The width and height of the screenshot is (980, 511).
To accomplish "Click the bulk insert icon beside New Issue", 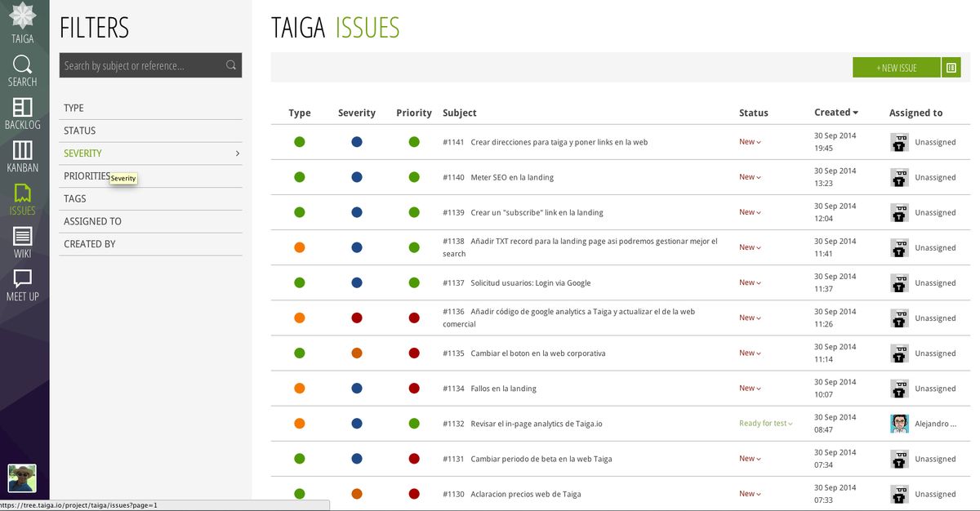I will [x=951, y=68].
